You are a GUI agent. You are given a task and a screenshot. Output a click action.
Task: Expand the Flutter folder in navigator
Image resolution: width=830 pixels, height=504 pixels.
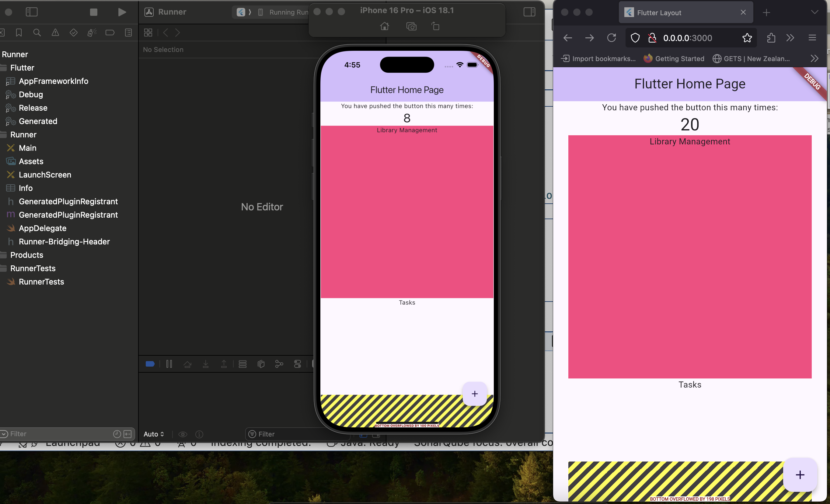point(22,67)
